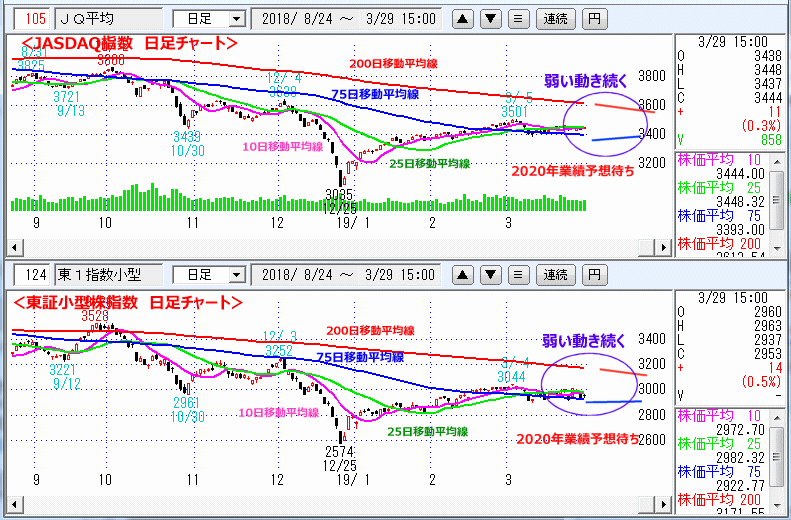The image size is (791, 520).
Task: Click closing price 3444 in JQ平均 panel
Action: pos(768,97)
